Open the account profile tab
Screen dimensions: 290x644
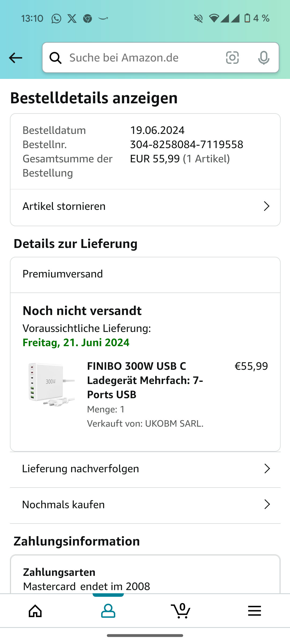[108, 611]
